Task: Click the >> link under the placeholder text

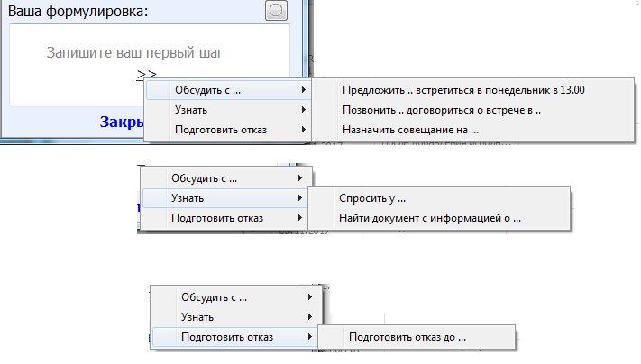Action: (x=147, y=74)
